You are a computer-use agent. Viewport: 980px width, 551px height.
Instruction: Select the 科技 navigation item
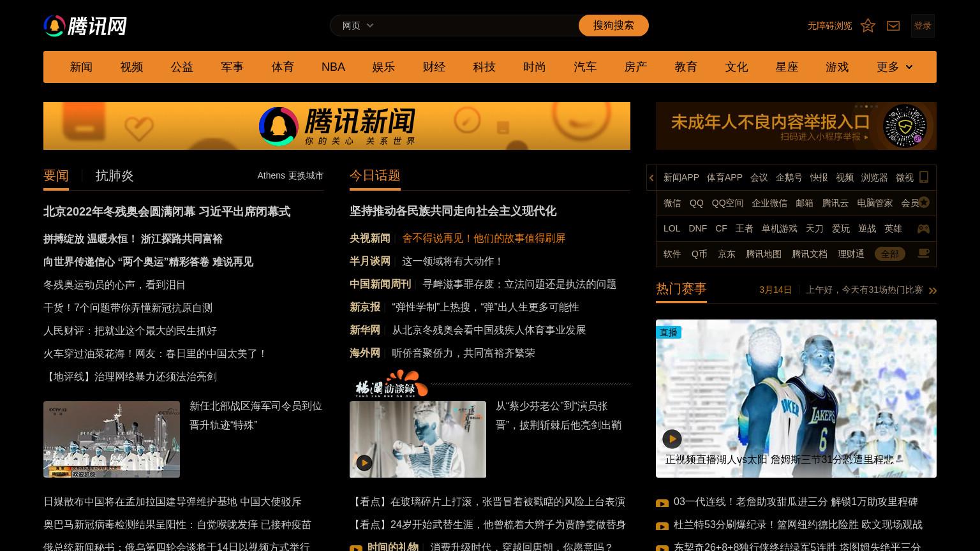pyautogui.click(x=484, y=67)
